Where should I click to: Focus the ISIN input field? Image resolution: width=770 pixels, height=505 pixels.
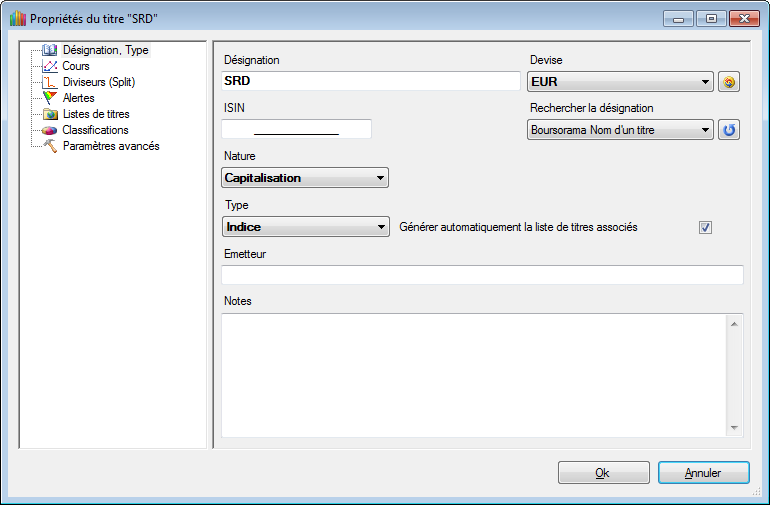click(x=296, y=129)
